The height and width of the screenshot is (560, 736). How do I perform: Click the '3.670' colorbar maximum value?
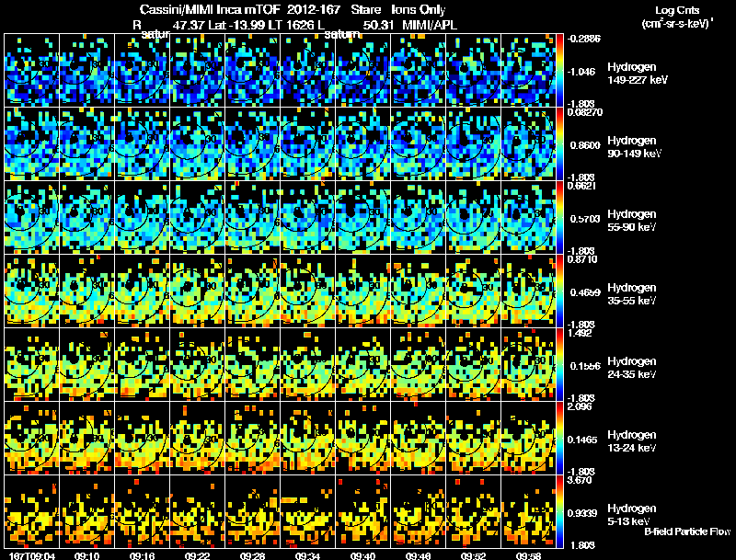580,480
